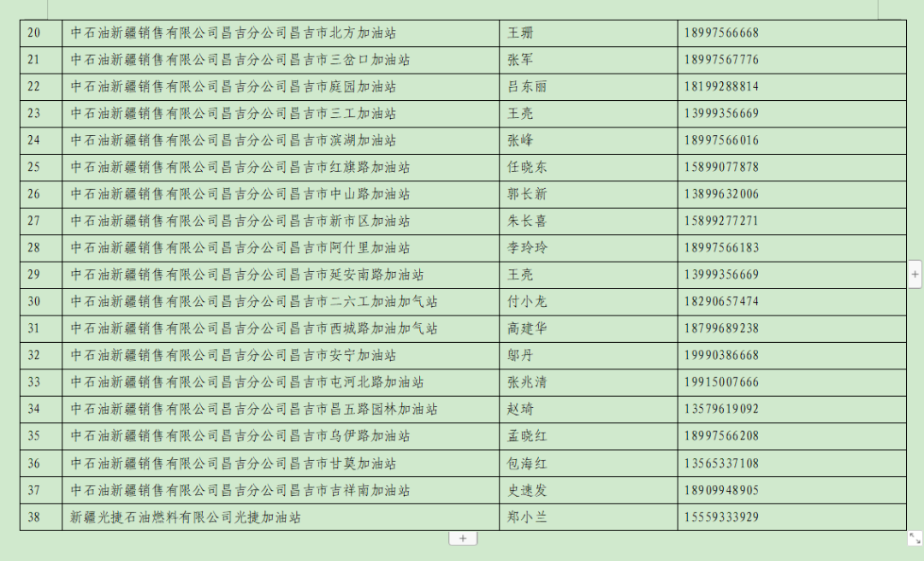Click the table resize handle at bottom-right corner
The height and width of the screenshot is (561, 924).
[915, 538]
